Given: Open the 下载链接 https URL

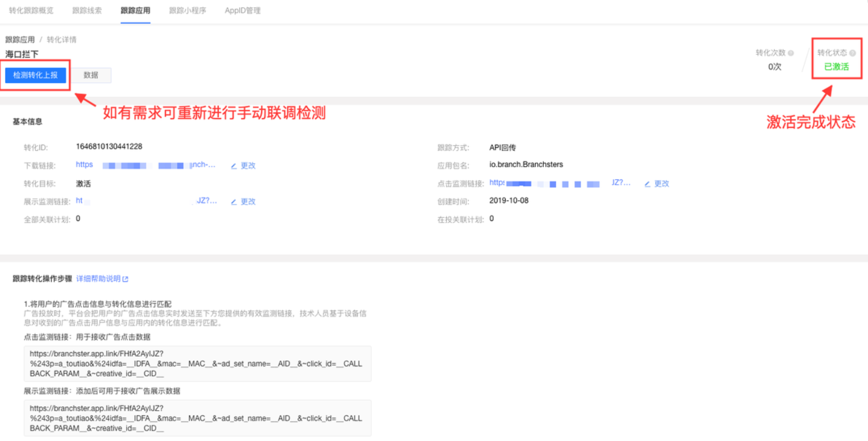Looking at the screenshot, I should point(146,165).
